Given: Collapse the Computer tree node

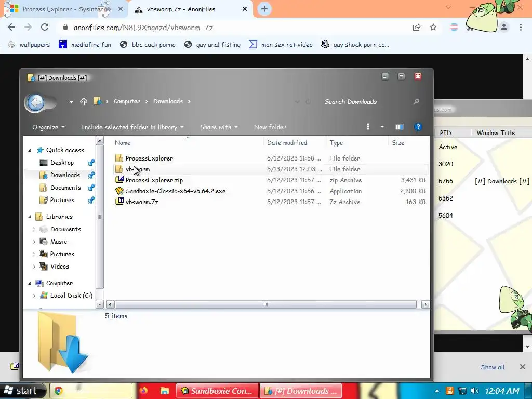Looking at the screenshot, I should (30, 283).
